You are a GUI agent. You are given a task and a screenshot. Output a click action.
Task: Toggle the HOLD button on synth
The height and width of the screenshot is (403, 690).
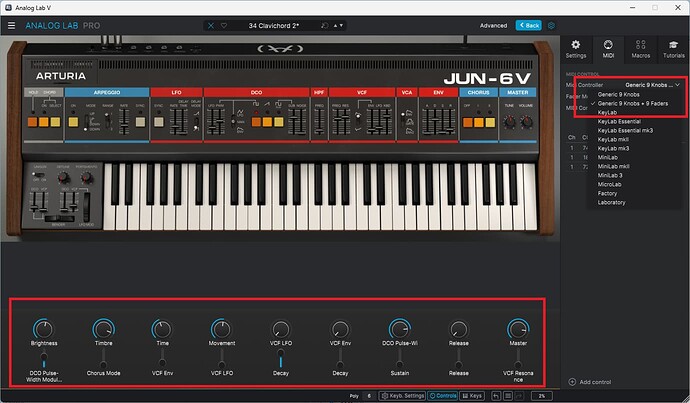pos(32,122)
